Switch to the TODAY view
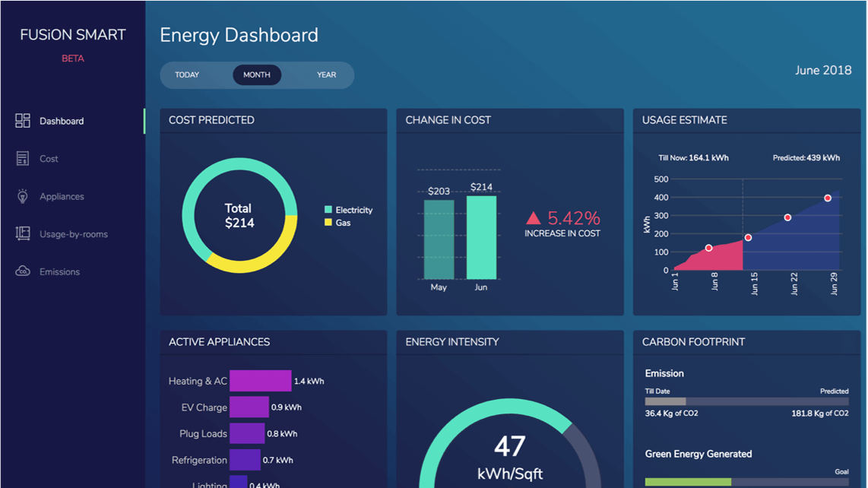 click(x=187, y=74)
